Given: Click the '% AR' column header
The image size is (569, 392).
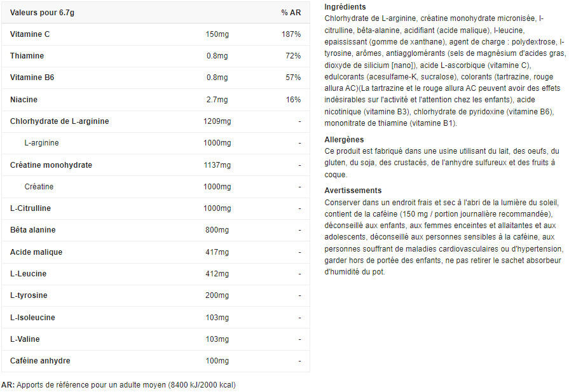Looking at the screenshot, I should [x=291, y=12].
